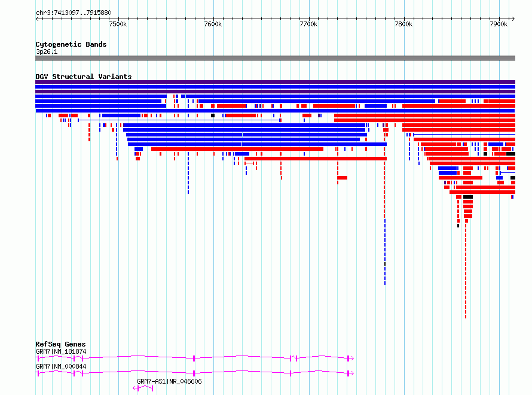Screen dimensions: 532x395
Task: Click the long red variant bar ending near 7780k
Action: pos(316,159)
